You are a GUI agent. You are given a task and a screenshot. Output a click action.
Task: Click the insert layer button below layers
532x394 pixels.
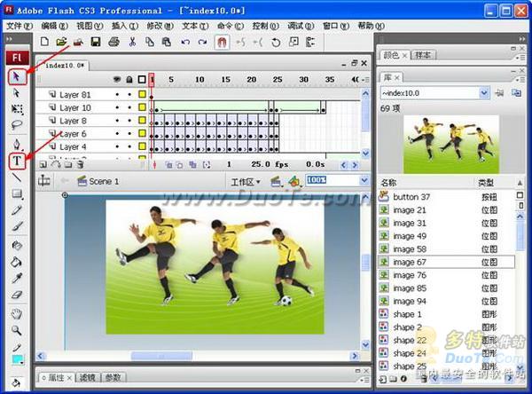click(43, 165)
